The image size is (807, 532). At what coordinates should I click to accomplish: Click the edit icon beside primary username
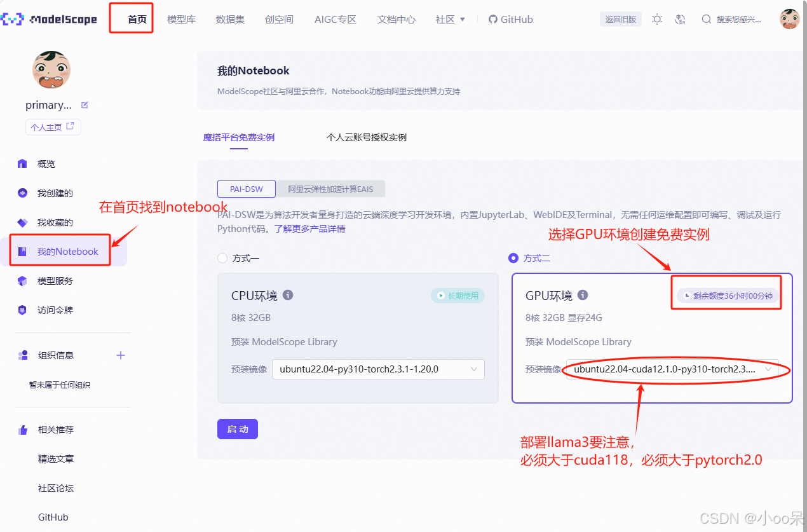(x=85, y=105)
